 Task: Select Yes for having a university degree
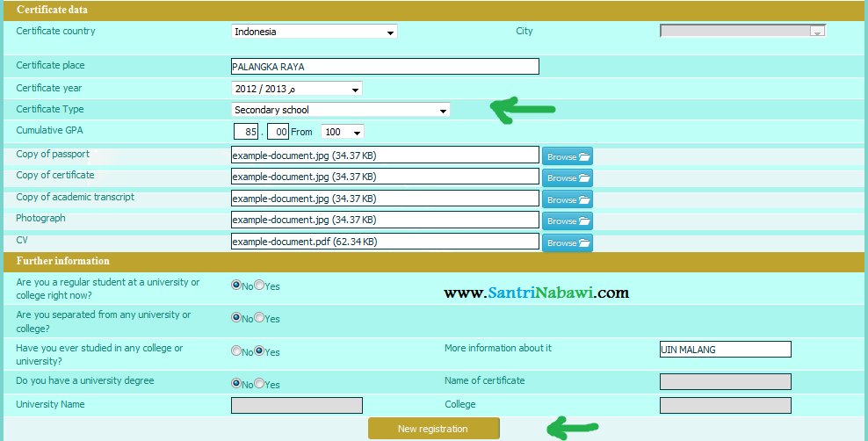click(259, 383)
